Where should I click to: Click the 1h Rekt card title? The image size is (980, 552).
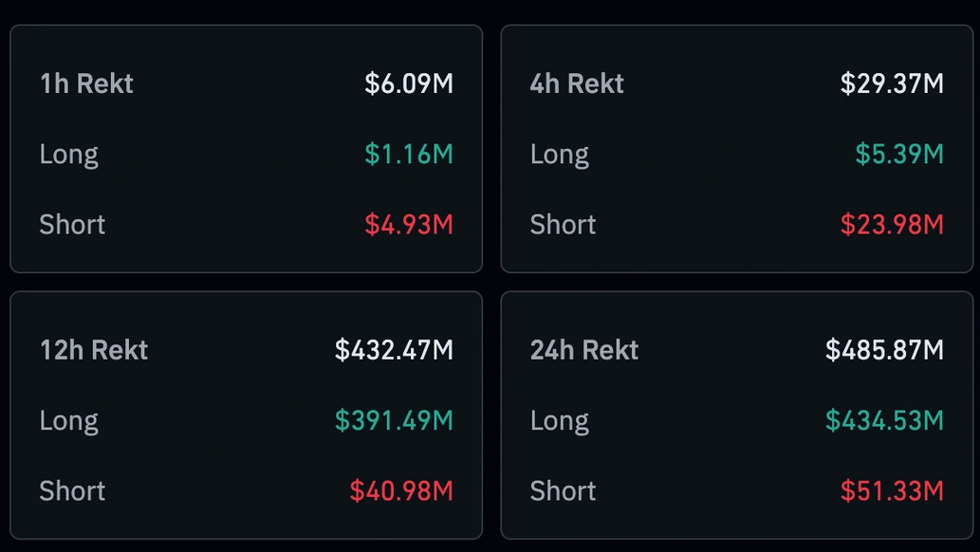click(86, 83)
